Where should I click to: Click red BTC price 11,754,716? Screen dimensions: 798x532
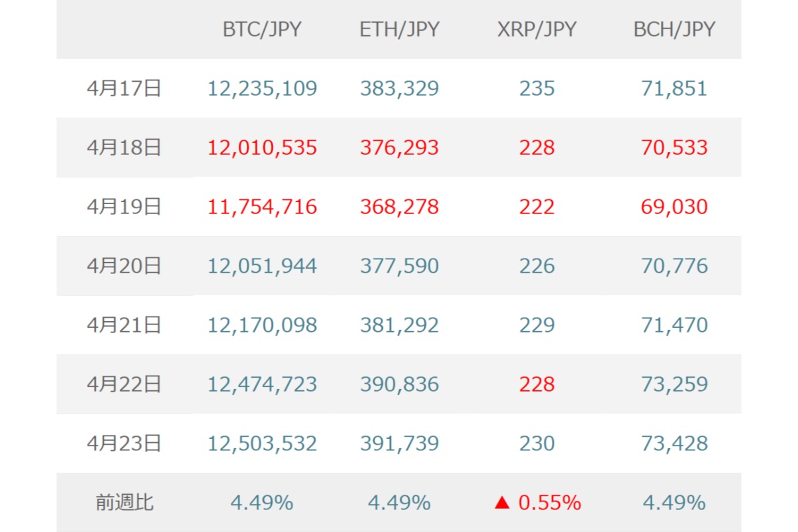(x=262, y=207)
